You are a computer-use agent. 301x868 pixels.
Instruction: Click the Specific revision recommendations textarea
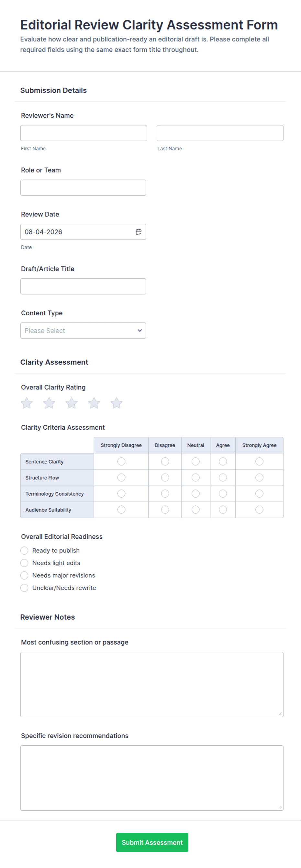[152, 778]
